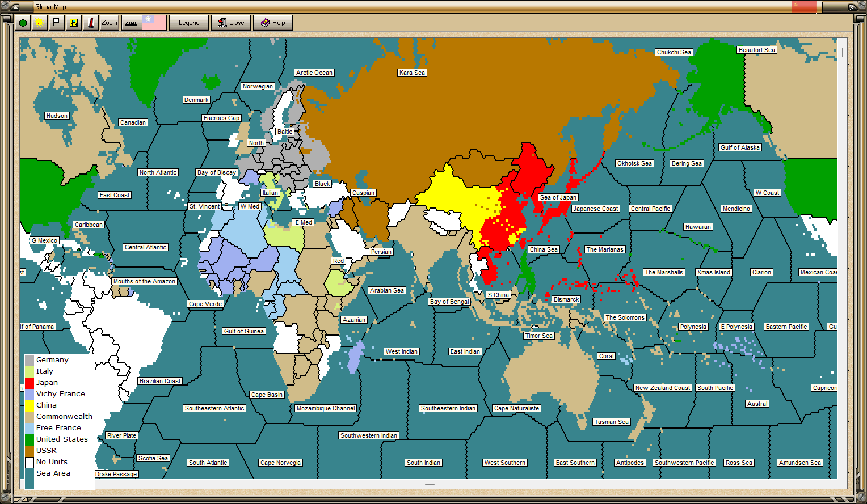Click the Coral sea label
Image resolution: width=867 pixels, height=504 pixels.
coord(606,356)
